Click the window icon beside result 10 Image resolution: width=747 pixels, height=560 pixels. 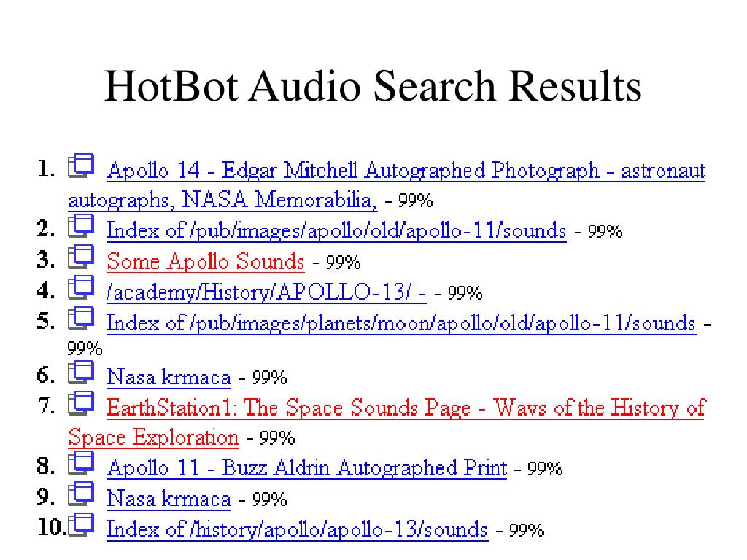[81, 525]
